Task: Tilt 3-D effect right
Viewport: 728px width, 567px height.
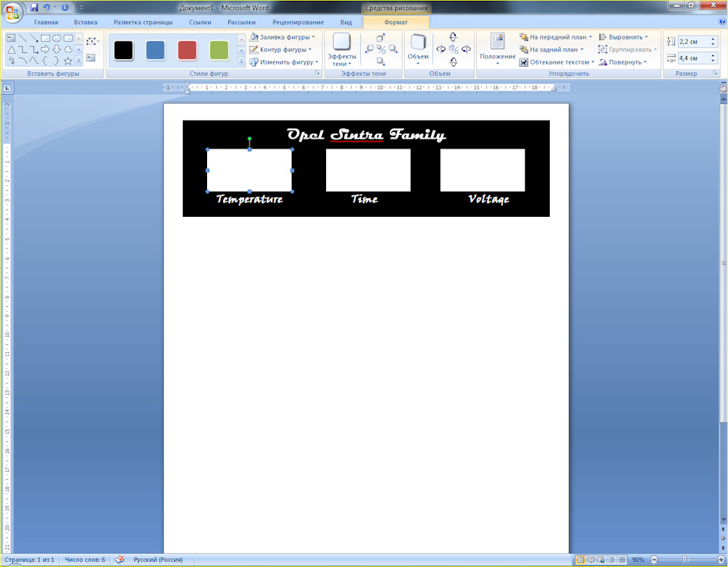Action: [x=466, y=49]
